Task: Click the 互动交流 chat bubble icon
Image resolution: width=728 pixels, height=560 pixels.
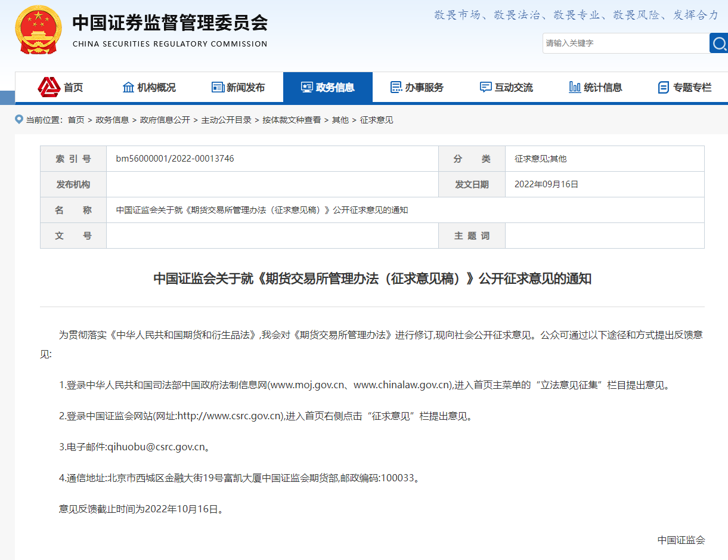Action: [x=485, y=87]
